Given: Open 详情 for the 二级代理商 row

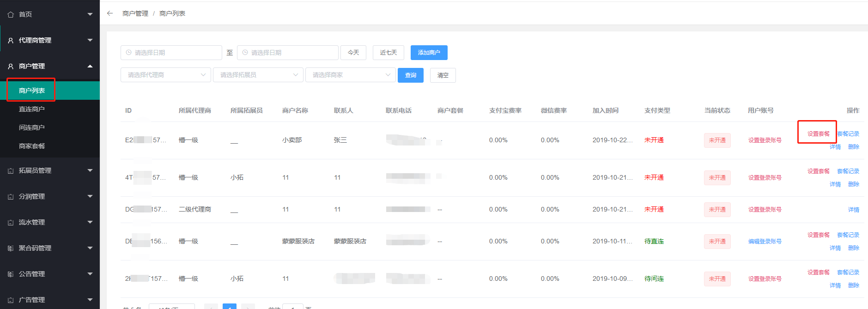Looking at the screenshot, I should pos(854,210).
